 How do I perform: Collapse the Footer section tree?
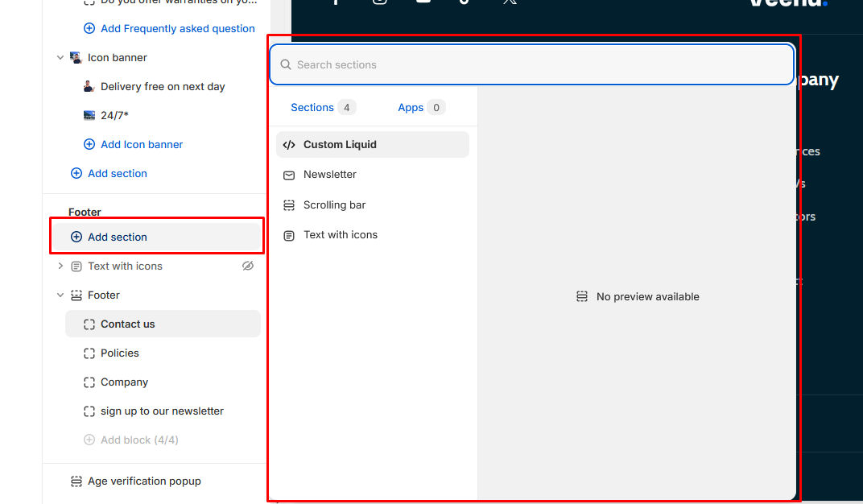(x=60, y=295)
